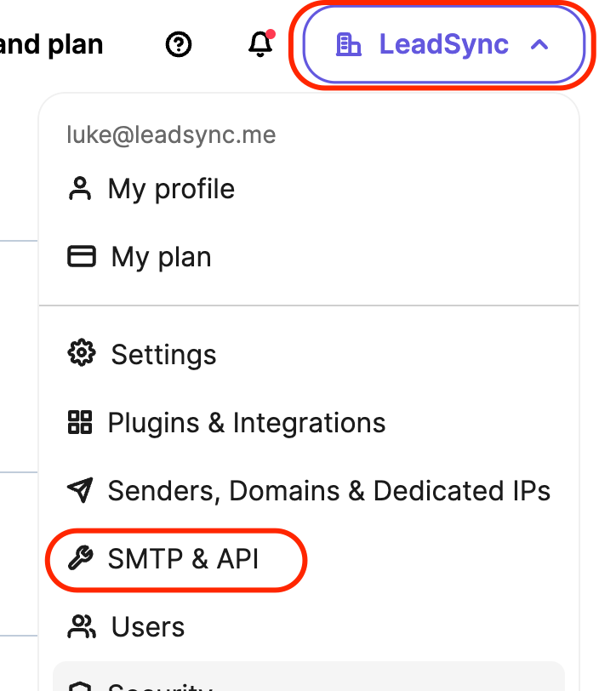Click the paper plane icon for Senders
The height and width of the screenshot is (691, 616).
tap(80, 490)
